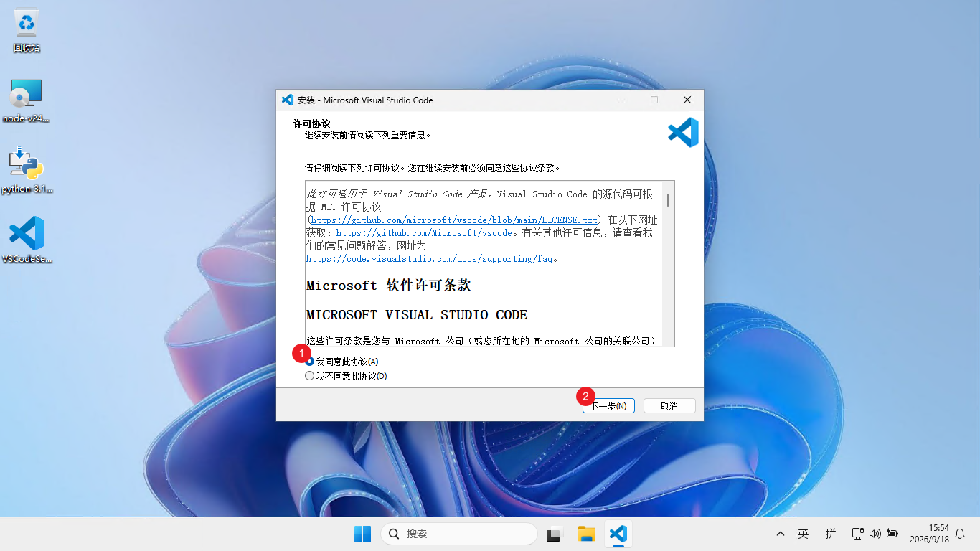Select the python-3.1 installer desktop icon
The image size is (980, 551).
click(27, 171)
